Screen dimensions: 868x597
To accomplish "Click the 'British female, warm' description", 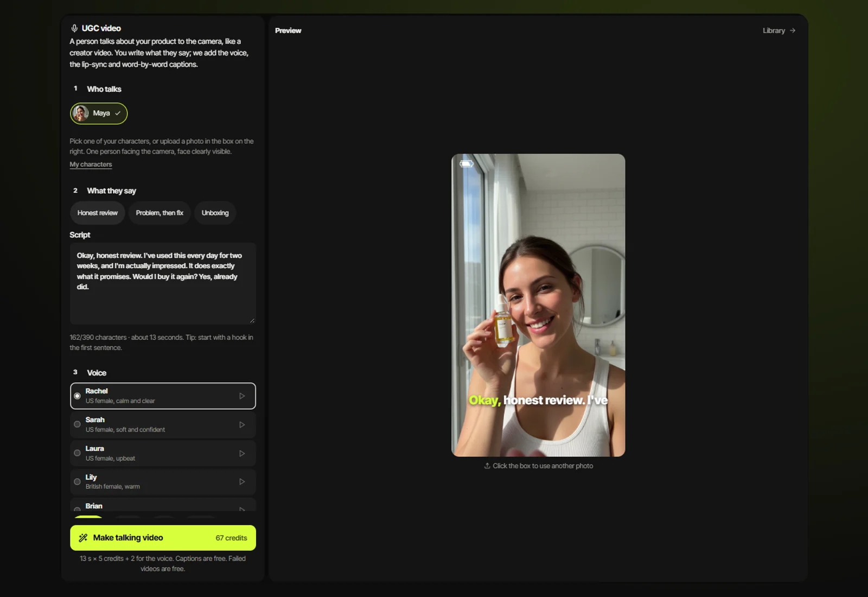I will click(113, 487).
